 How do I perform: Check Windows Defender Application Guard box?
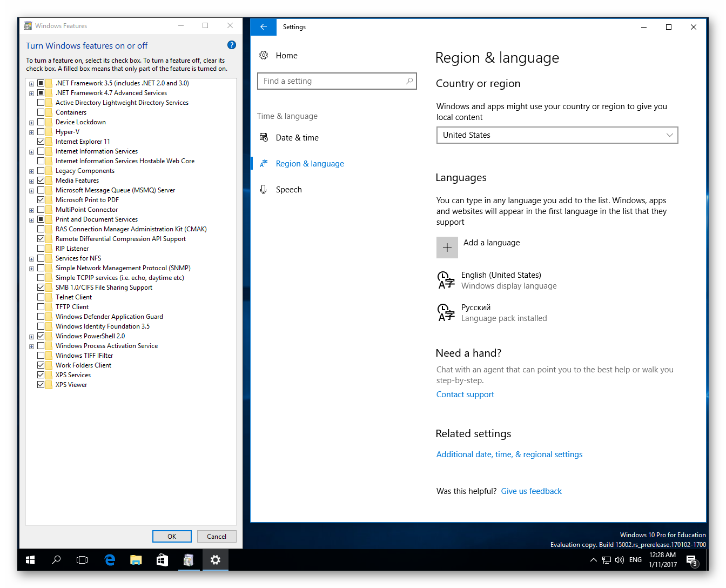(x=41, y=317)
